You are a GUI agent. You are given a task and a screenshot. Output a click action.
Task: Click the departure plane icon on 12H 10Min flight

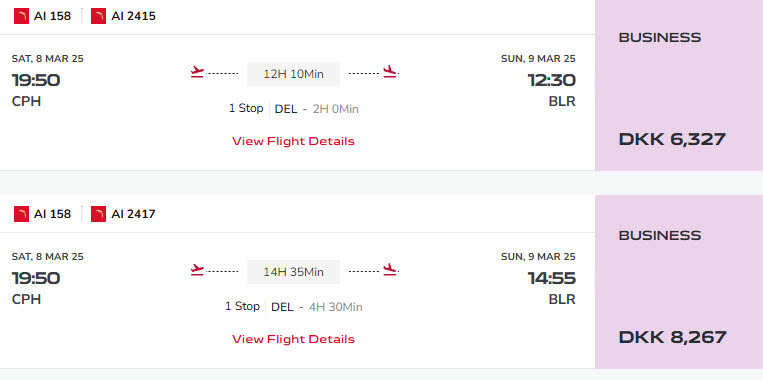pos(197,72)
